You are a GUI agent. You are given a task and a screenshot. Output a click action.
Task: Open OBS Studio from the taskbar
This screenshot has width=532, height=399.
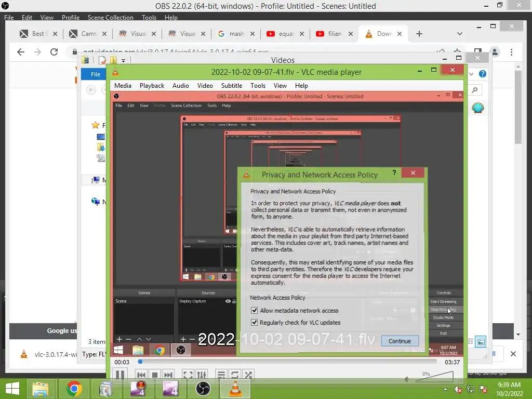coord(203,389)
